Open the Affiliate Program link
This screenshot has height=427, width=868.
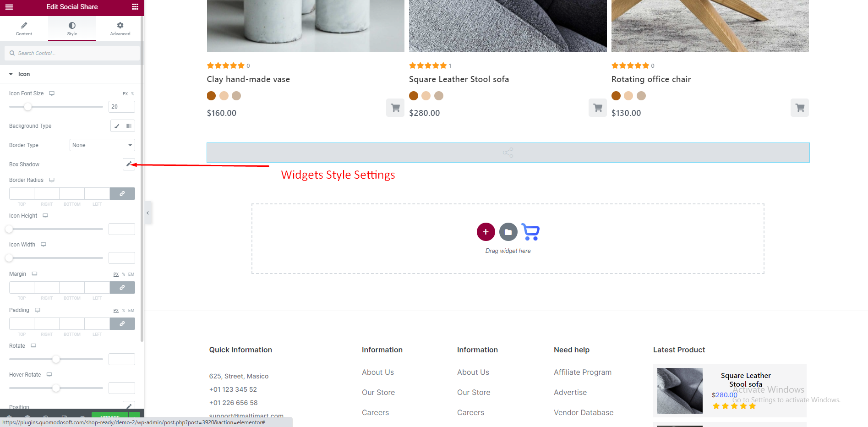(x=582, y=372)
